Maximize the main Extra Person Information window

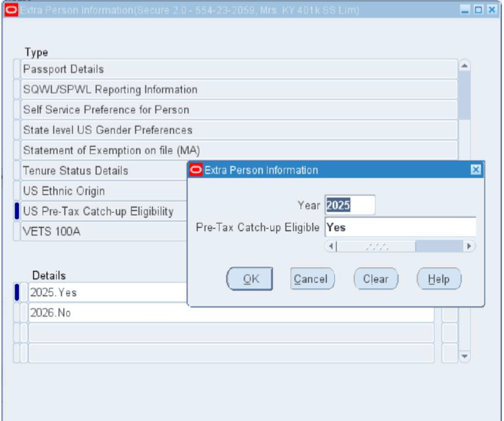pyautogui.click(x=478, y=10)
